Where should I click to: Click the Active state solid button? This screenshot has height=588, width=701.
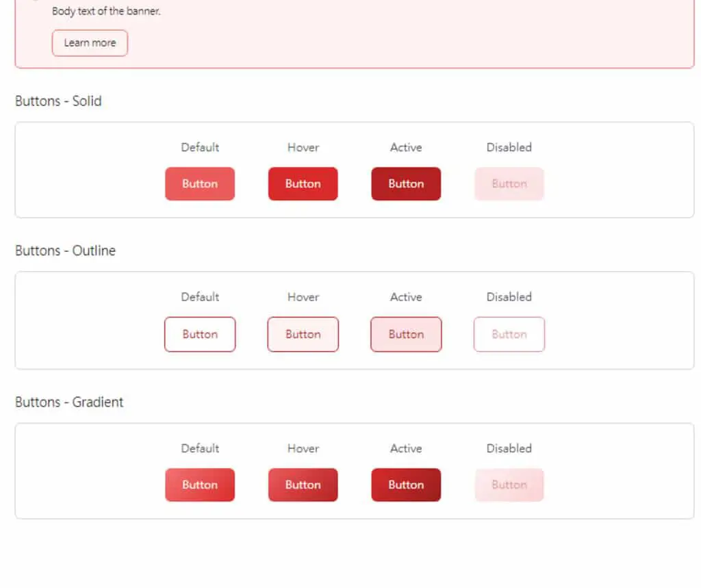(x=406, y=183)
